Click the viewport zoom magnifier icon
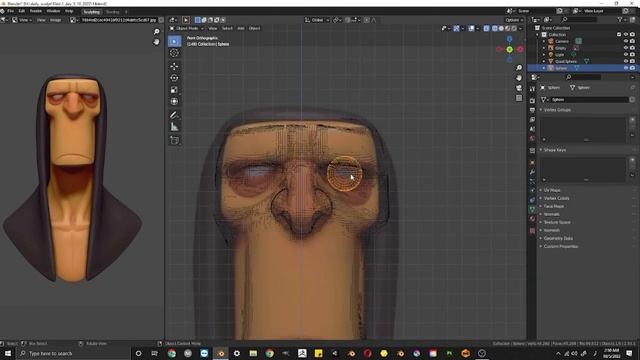The width and height of the screenshot is (640, 360). pos(519,68)
